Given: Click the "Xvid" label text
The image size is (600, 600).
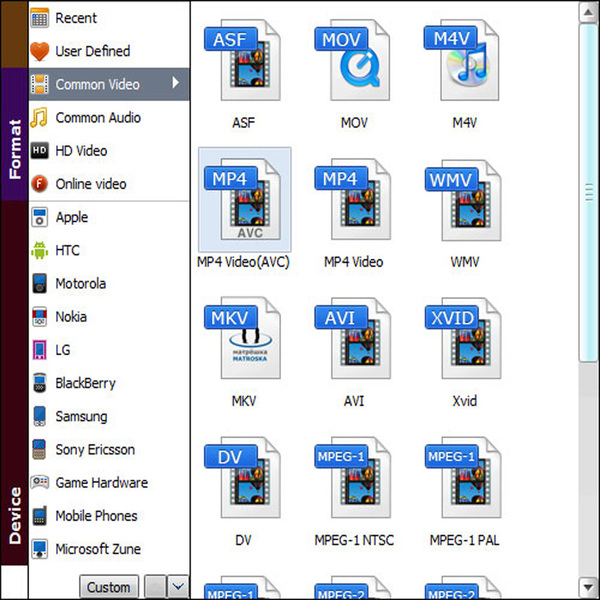Looking at the screenshot, I should [x=465, y=401].
